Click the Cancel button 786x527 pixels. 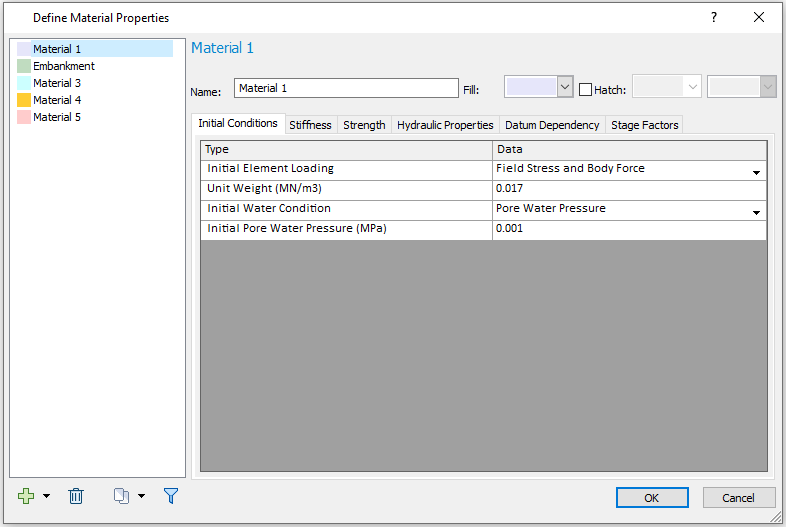(x=738, y=497)
